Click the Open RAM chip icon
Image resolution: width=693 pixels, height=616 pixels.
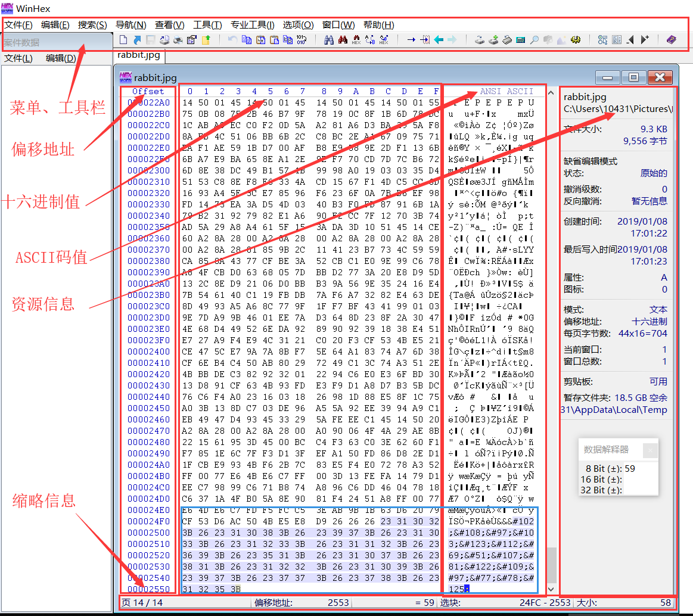pyautogui.click(x=507, y=40)
